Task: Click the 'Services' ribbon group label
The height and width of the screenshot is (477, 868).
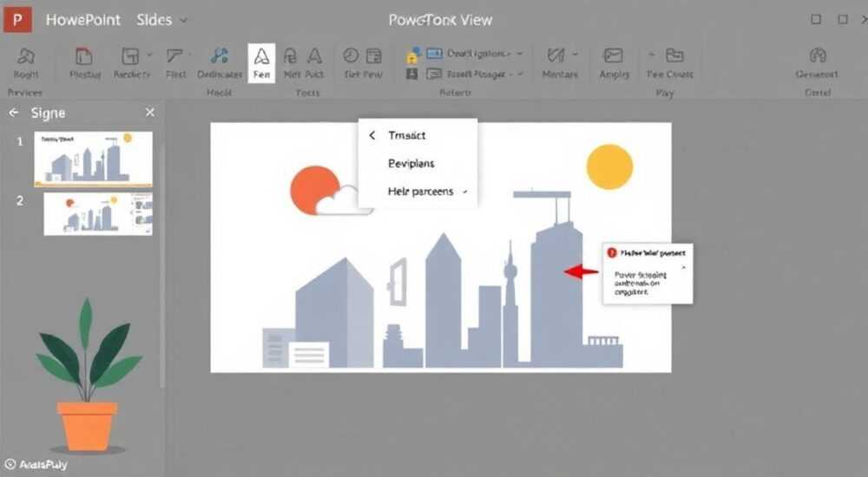Action: coord(25,93)
